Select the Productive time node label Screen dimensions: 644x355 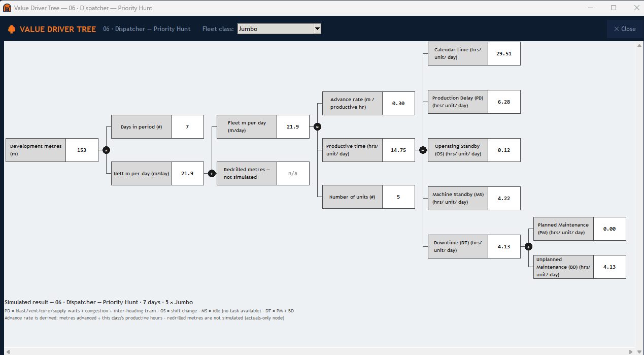pos(353,150)
